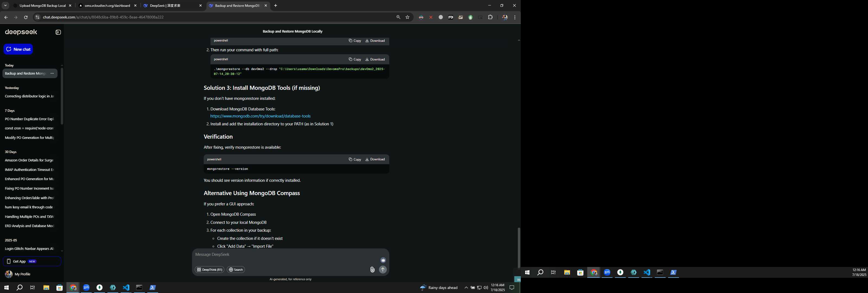Click the attach file paperclip icon
868x293 pixels.
pyautogui.click(x=372, y=269)
